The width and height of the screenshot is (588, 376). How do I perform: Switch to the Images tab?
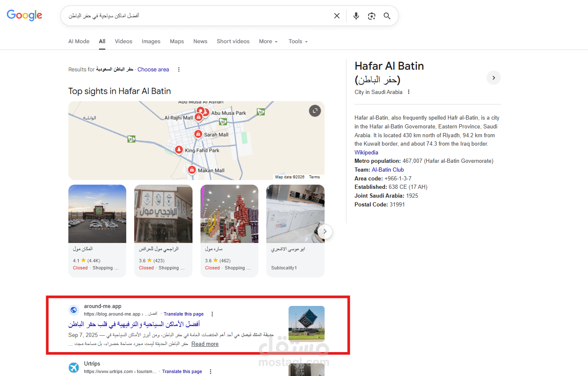[151, 42]
